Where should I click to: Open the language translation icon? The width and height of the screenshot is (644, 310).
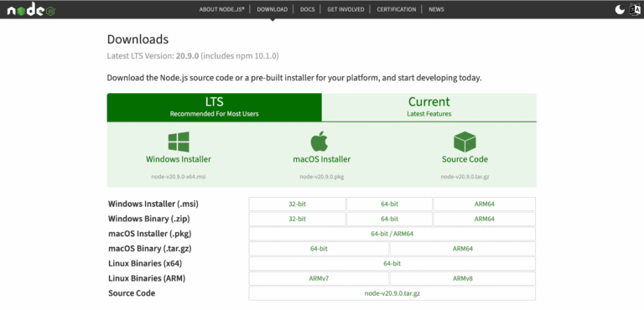[635, 9]
